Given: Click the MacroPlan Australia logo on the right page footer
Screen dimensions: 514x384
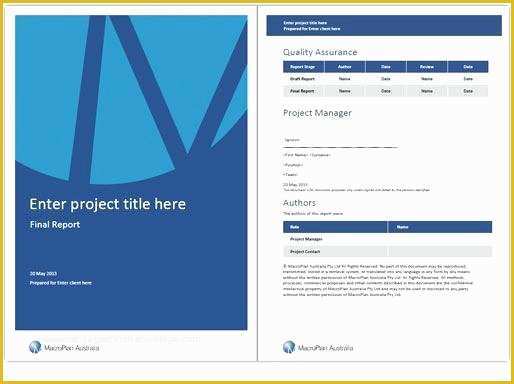Looking at the screenshot, I should pos(318,347).
